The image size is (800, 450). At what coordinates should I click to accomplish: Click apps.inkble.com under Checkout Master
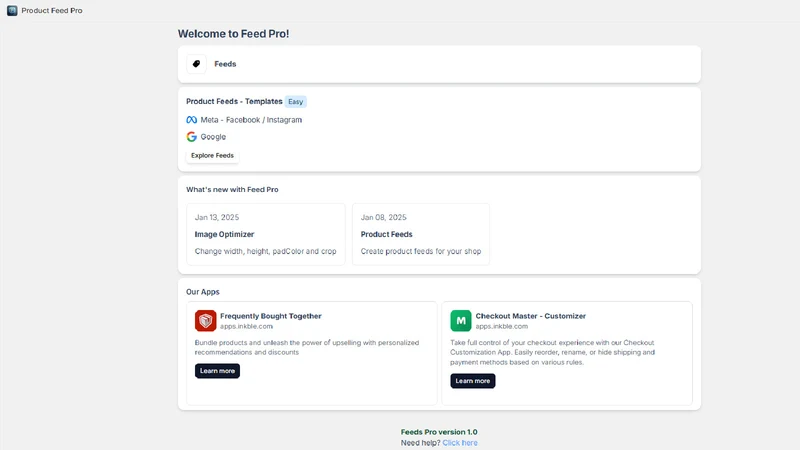point(502,327)
